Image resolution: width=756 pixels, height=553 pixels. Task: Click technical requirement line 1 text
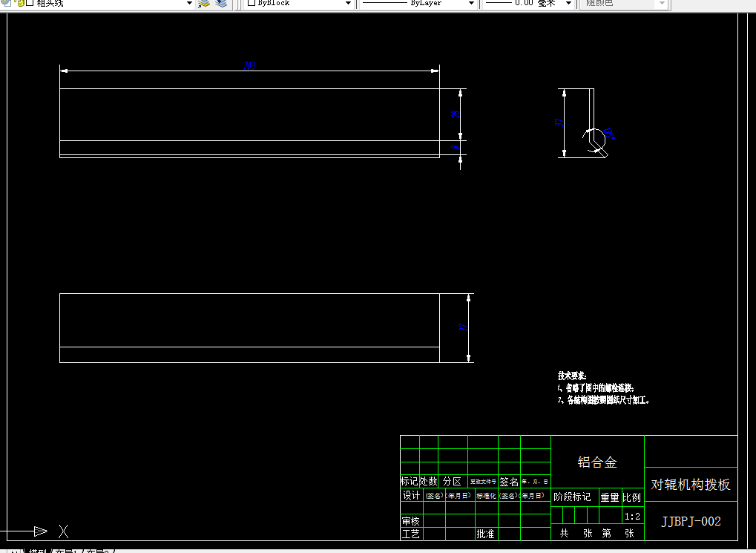(x=596, y=388)
